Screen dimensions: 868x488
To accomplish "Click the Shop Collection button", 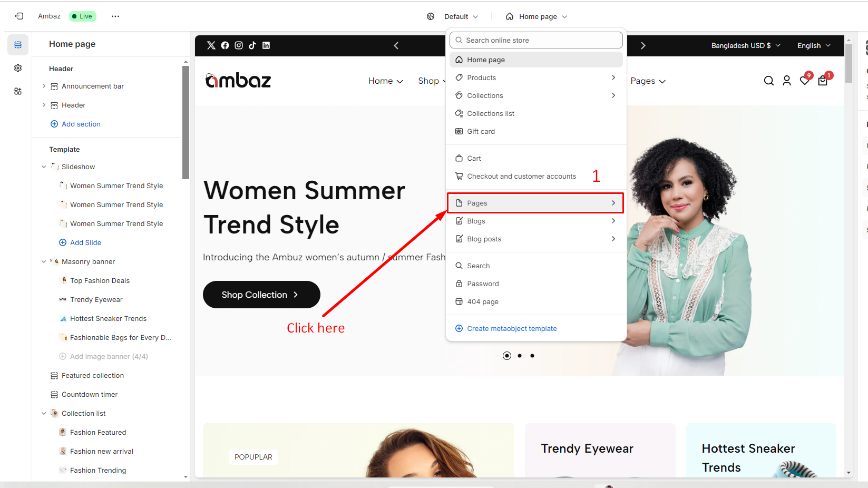I will tap(261, 295).
